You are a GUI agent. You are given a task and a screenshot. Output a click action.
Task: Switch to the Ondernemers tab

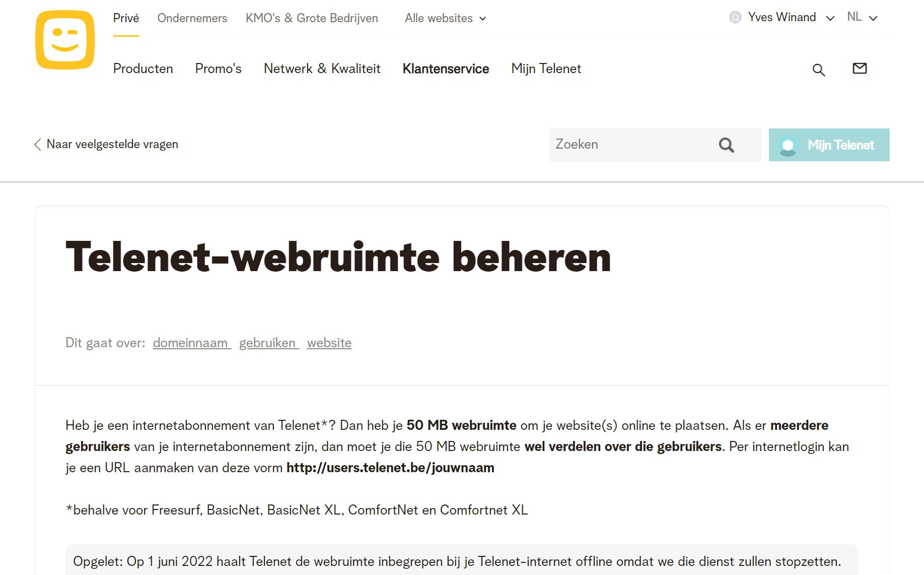tap(192, 18)
